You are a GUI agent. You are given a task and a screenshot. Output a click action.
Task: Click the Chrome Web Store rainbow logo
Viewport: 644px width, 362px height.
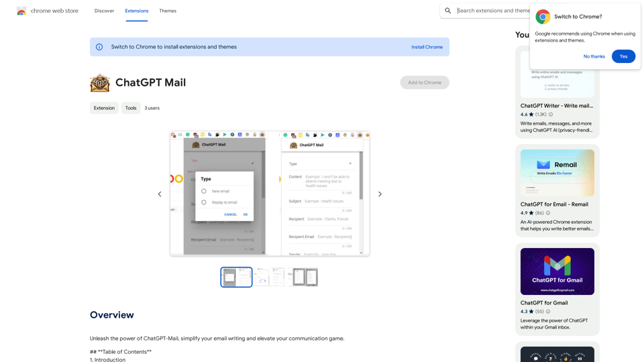[21, 11]
